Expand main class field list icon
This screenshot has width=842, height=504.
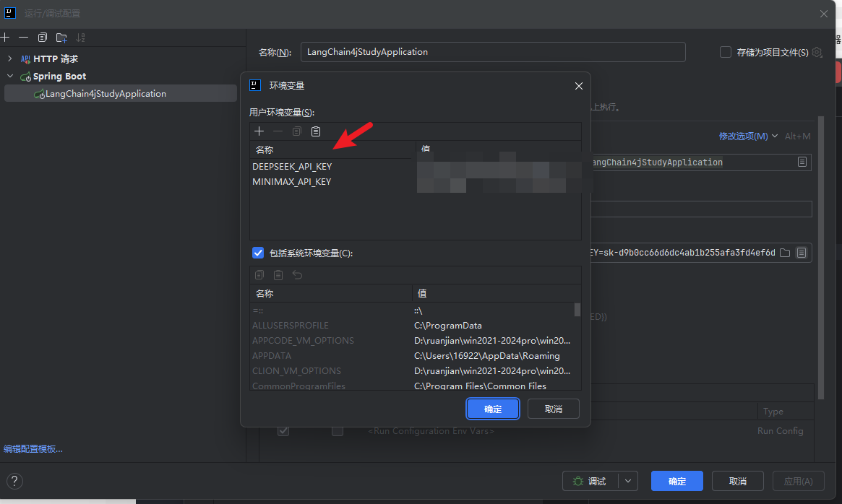coord(802,162)
